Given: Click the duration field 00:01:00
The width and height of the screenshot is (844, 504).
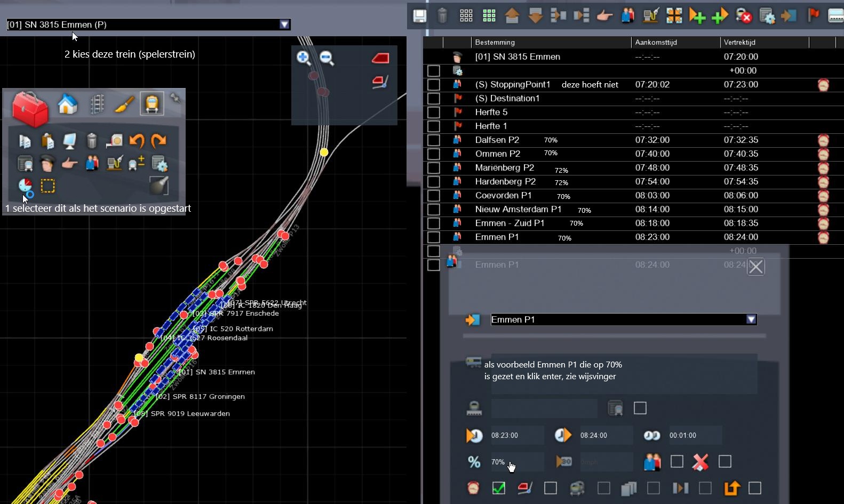Looking at the screenshot, I should click(x=695, y=435).
